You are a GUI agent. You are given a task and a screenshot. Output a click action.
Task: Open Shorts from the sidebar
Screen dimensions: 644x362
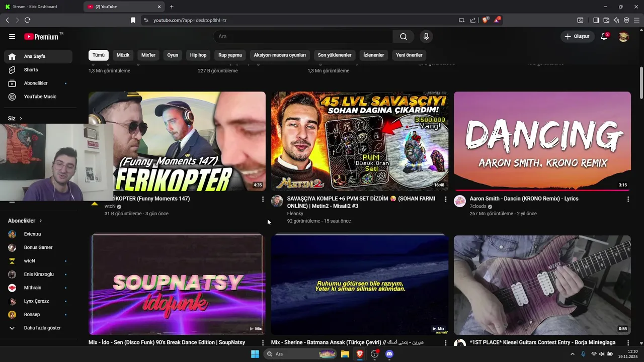point(38,70)
